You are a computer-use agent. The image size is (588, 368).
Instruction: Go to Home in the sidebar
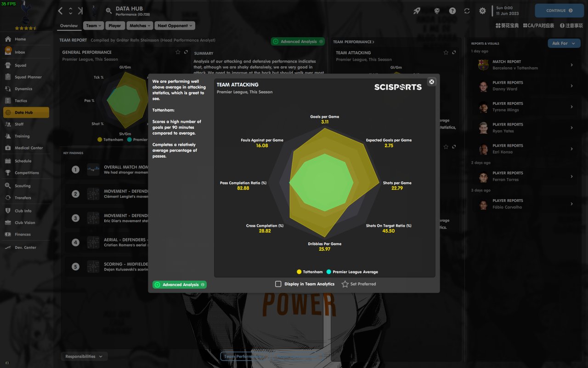(x=26, y=39)
